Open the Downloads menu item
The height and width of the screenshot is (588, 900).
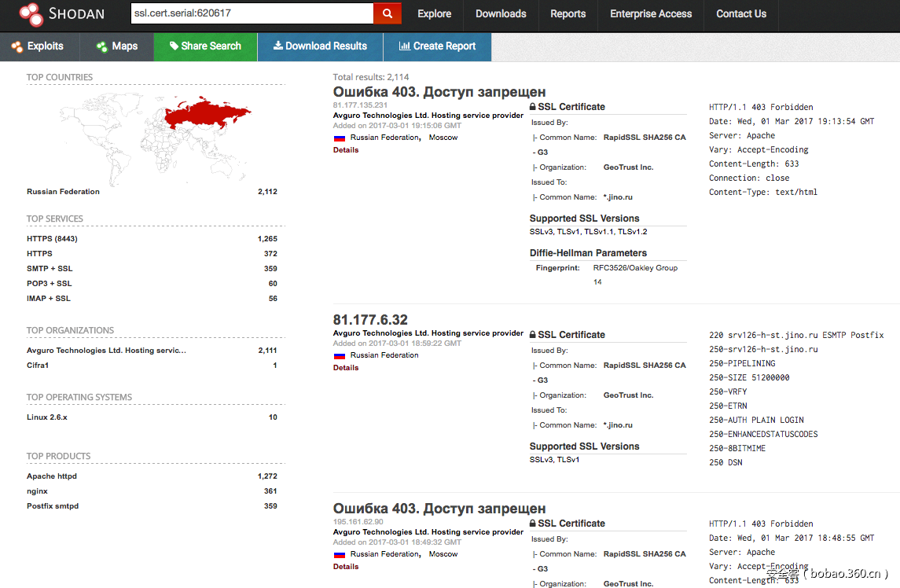[x=501, y=13]
